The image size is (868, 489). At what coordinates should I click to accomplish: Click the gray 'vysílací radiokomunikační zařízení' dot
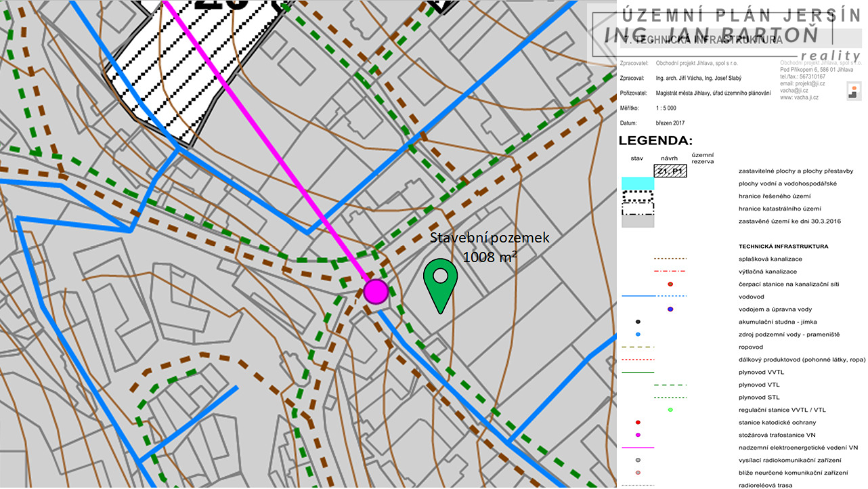coord(638,460)
